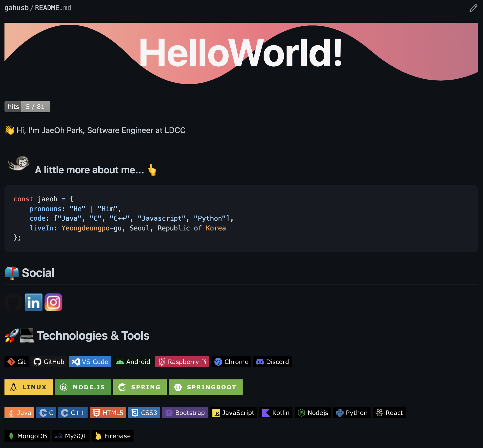
Task: Click the Raspberry Pi badge
Action: pos(182,361)
